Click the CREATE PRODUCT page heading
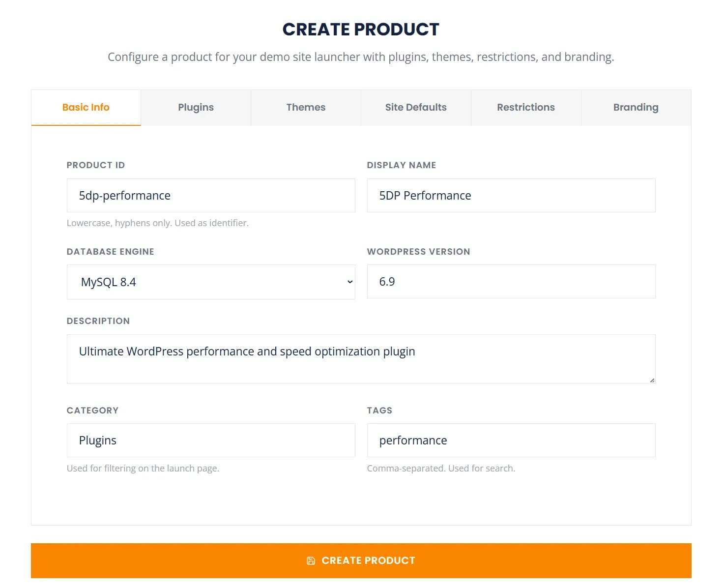Screen dimensions: 724x588 (x=361, y=29)
